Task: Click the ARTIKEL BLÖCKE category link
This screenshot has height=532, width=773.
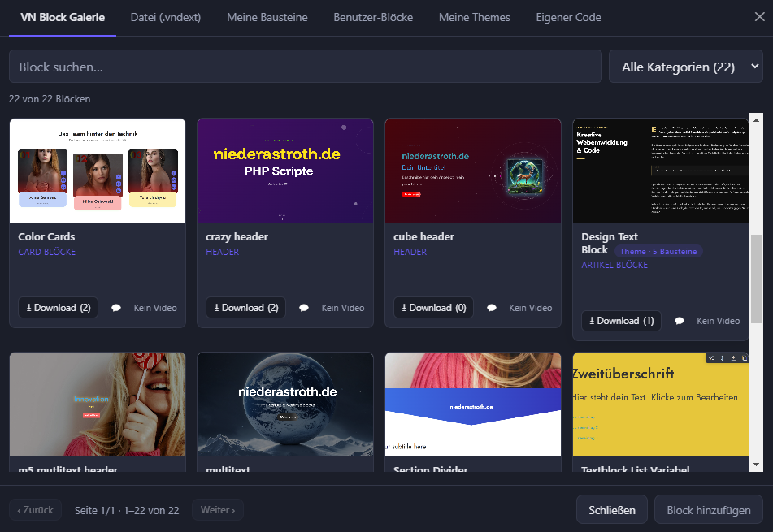Action: (614, 265)
